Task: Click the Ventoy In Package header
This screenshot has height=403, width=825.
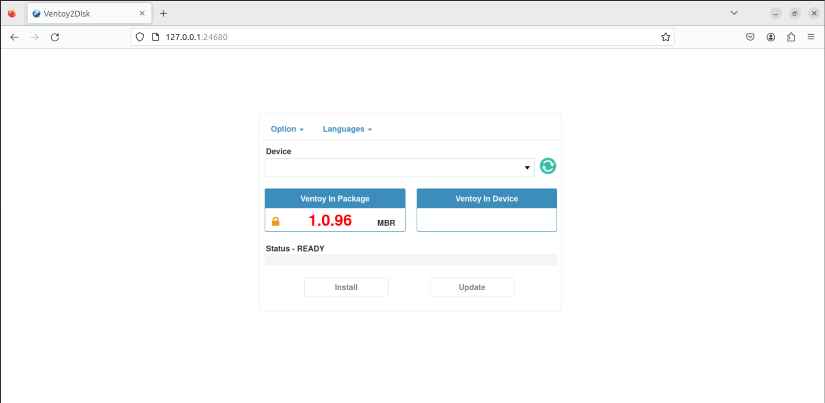Action: [335, 199]
